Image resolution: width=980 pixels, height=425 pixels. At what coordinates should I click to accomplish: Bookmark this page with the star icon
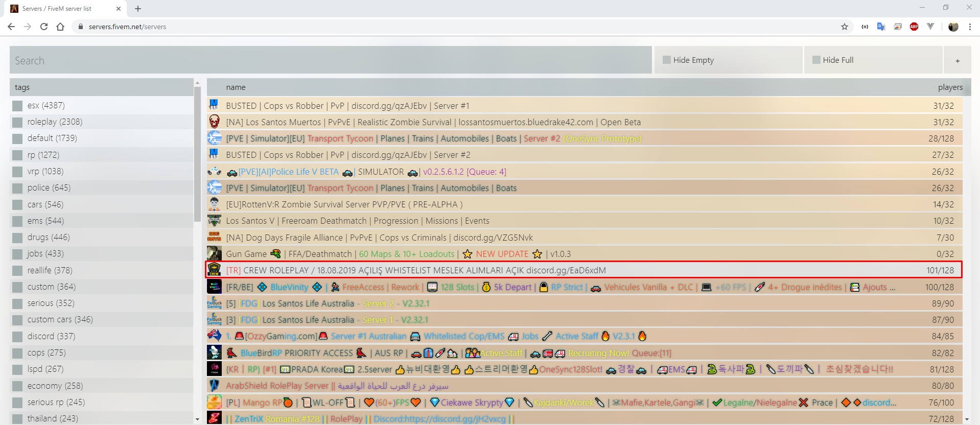(845, 27)
